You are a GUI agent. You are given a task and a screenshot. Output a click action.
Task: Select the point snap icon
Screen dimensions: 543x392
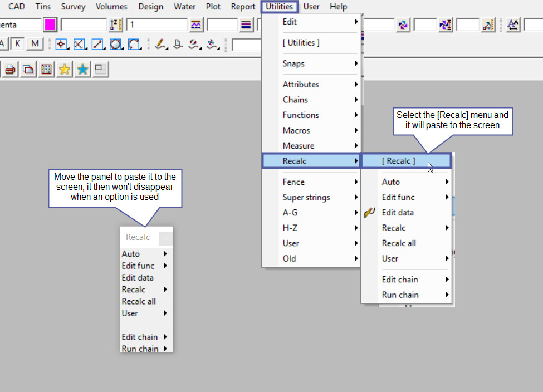(x=61, y=44)
